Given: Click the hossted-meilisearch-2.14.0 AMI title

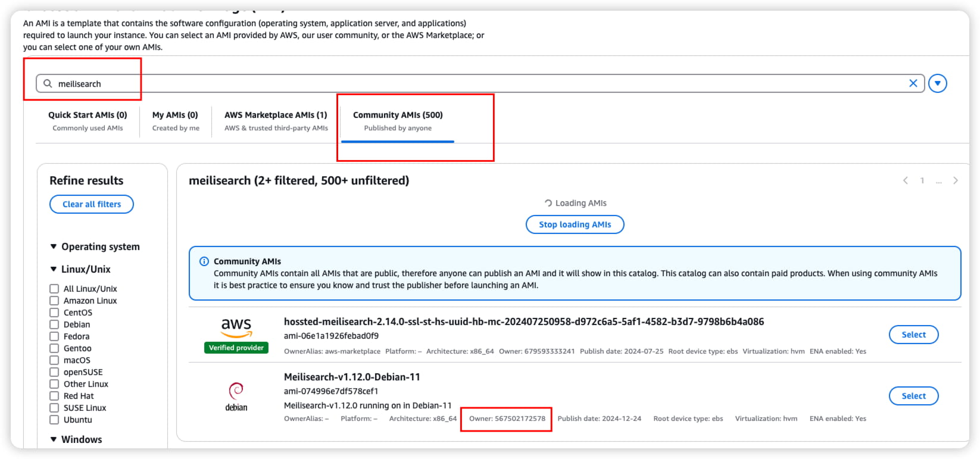Looking at the screenshot, I should tap(524, 321).
